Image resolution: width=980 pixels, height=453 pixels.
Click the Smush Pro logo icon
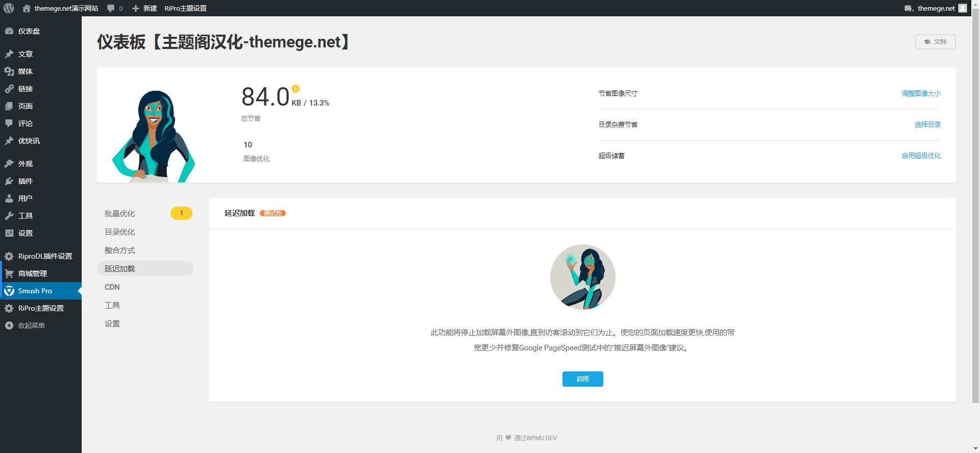tap(9, 291)
